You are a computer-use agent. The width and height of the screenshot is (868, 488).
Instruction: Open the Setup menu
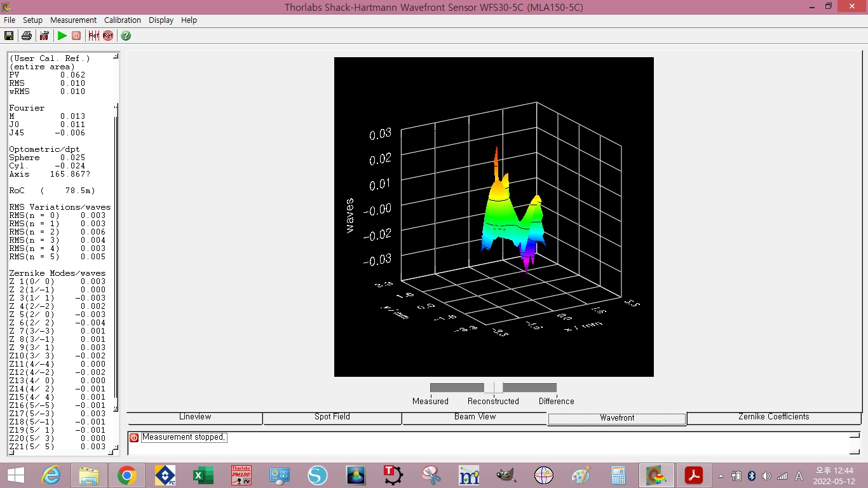32,20
